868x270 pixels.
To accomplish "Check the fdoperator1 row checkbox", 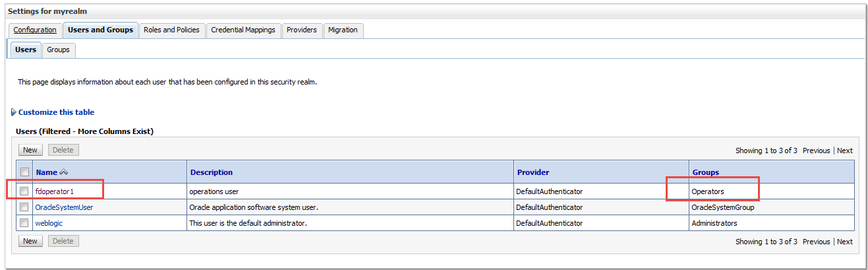I will [24, 191].
